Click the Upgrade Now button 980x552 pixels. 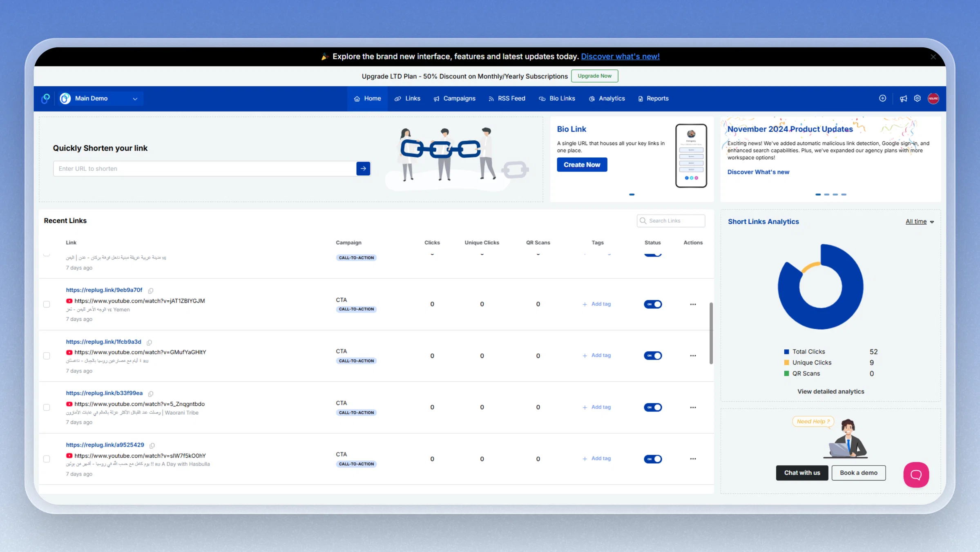pos(594,76)
